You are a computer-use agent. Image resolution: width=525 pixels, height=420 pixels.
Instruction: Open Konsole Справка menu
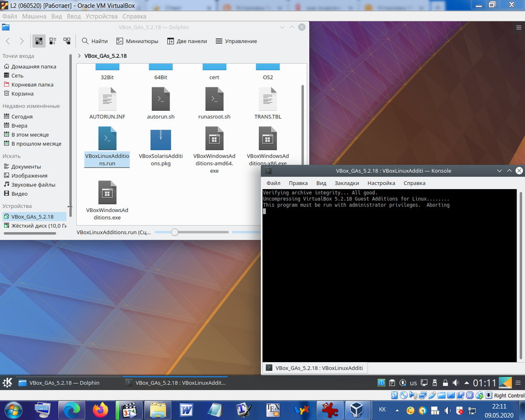click(414, 183)
